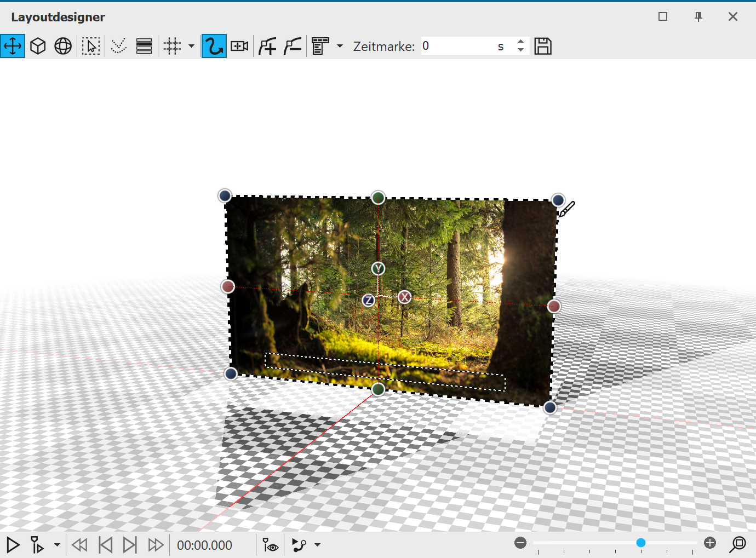
Task: Open the grid options dropdown
Action: coord(191,46)
